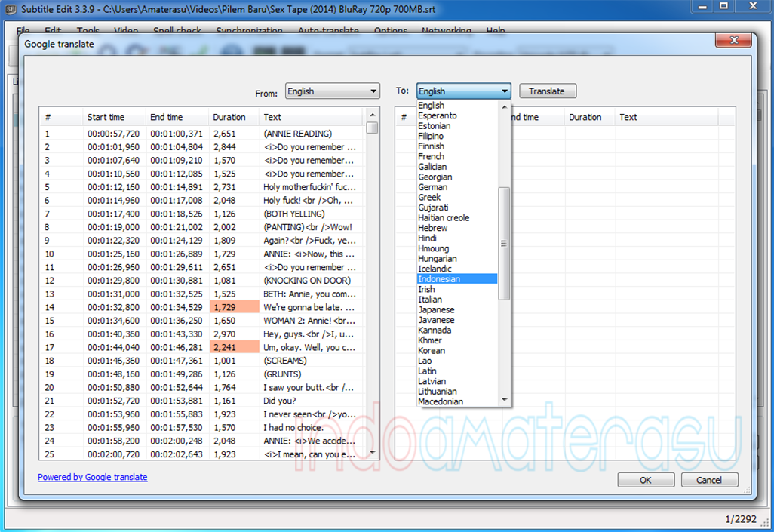Select Icelandic in the list
774x532 pixels.
[x=457, y=269]
